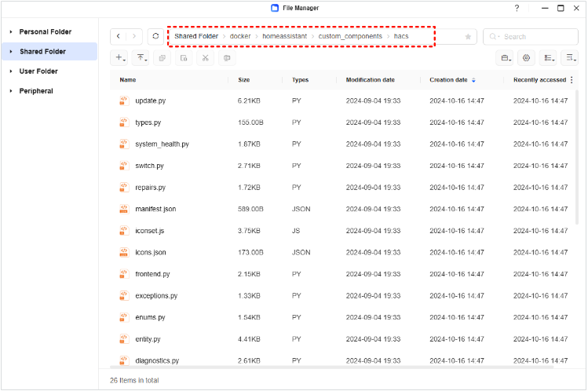Viewport: 588px width, 391px height.
Task: Sort files by the Creation date column
Action: 448,80
